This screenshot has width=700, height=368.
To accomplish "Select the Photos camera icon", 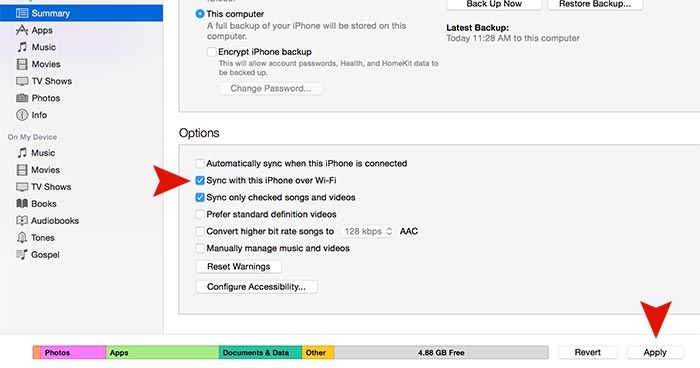I will click(22, 98).
